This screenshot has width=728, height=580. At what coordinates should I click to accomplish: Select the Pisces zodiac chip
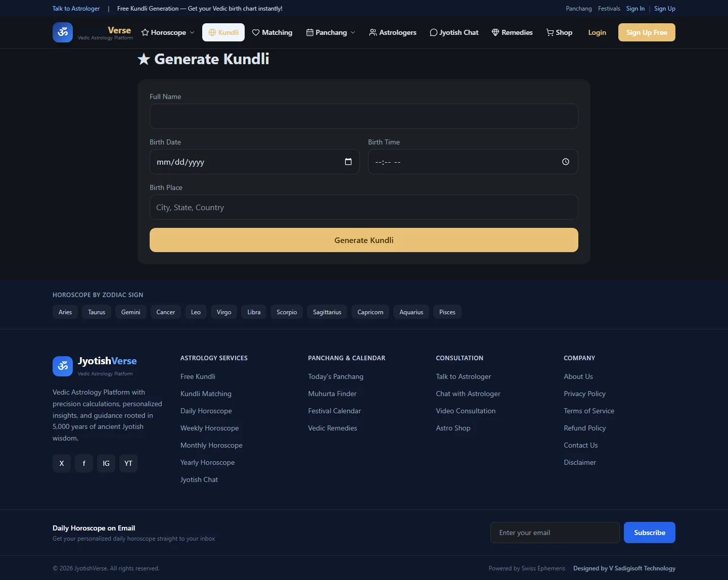(447, 312)
